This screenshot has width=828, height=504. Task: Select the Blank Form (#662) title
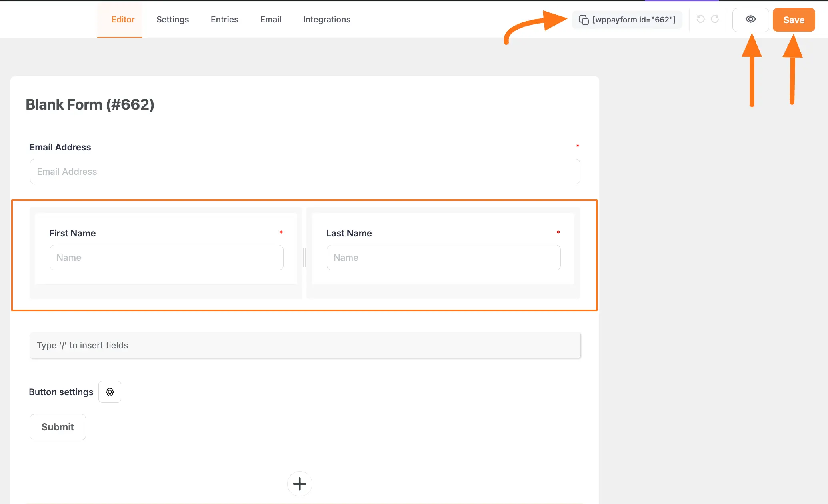tap(90, 105)
